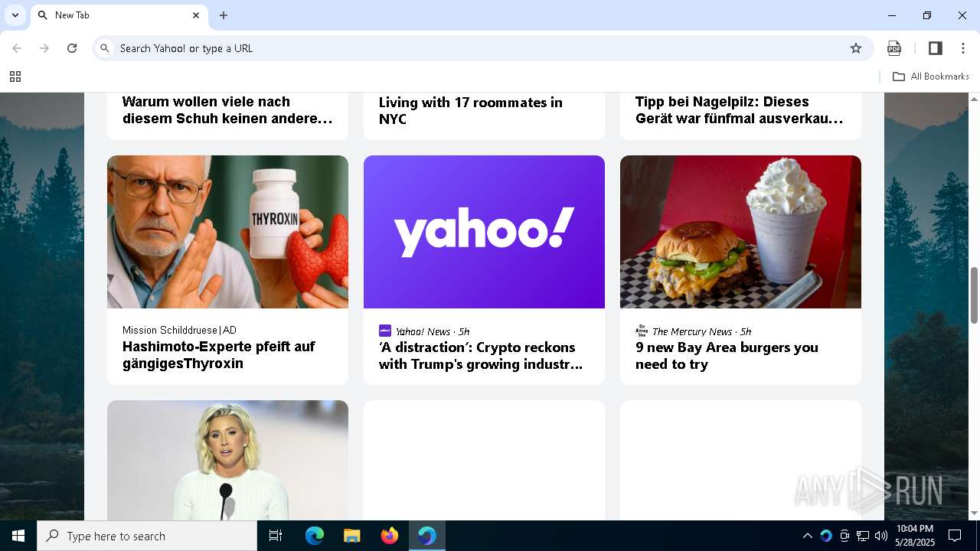Show hidden system tray icons

(808, 536)
